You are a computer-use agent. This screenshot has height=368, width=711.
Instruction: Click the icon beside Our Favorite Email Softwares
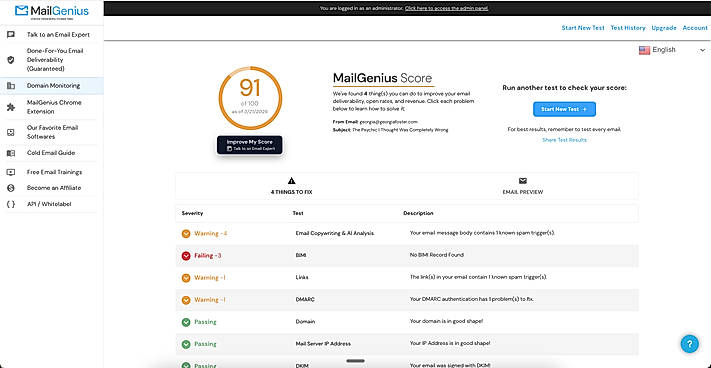pyautogui.click(x=11, y=132)
